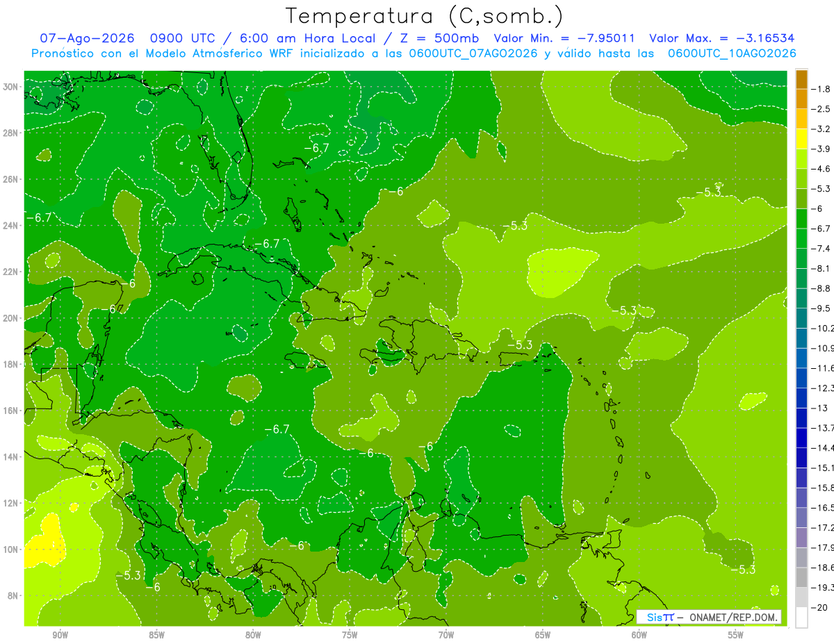Image resolution: width=834 pixels, height=644 pixels.
Task: Click the 28N latitude axis label
Action: (x=11, y=133)
